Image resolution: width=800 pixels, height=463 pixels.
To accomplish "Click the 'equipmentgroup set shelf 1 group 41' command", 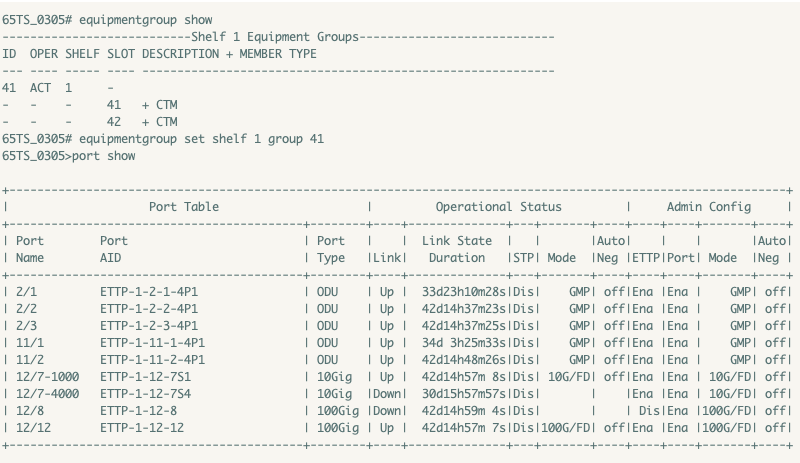I will click(x=201, y=139).
